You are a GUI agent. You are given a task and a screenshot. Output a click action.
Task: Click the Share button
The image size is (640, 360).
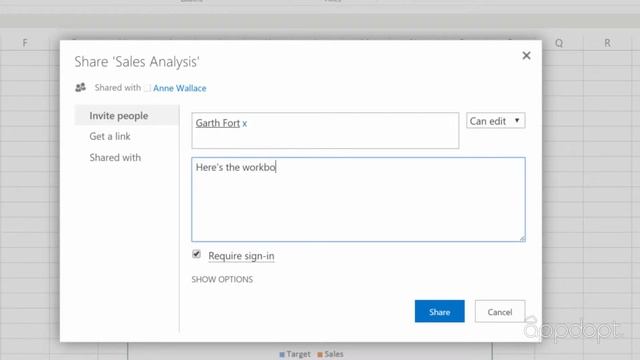(440, 311)
